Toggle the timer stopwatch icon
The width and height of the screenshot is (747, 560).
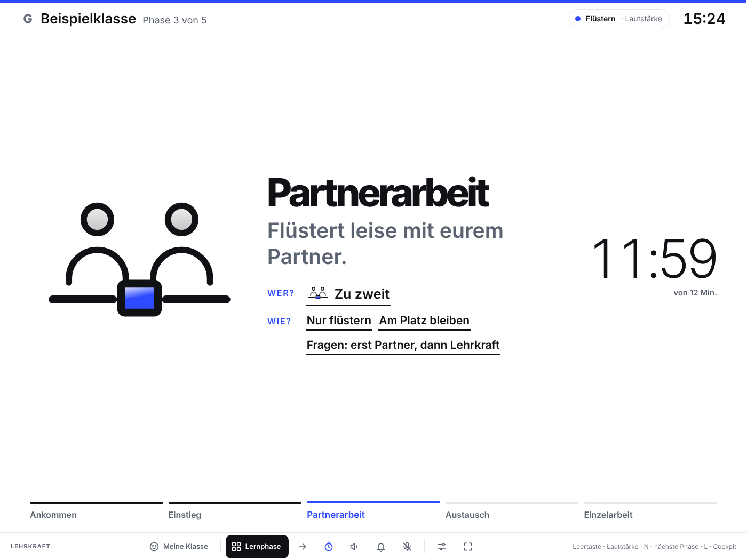tap(329, 547)
